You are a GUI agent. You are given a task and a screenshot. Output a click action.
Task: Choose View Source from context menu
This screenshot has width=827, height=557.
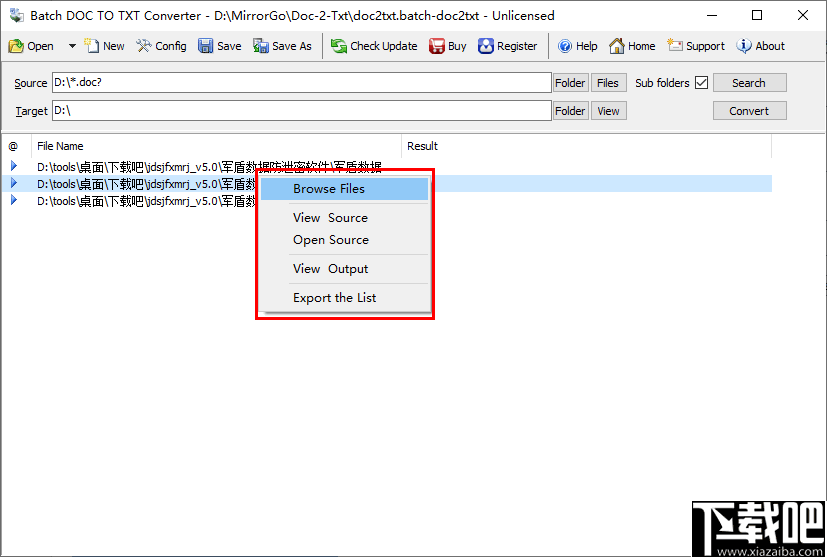344,218
